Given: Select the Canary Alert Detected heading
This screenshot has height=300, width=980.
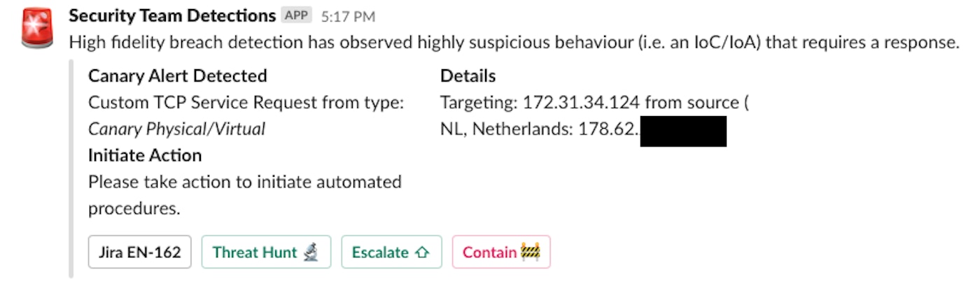Looking at the screenshot, I should pos(177,76).
